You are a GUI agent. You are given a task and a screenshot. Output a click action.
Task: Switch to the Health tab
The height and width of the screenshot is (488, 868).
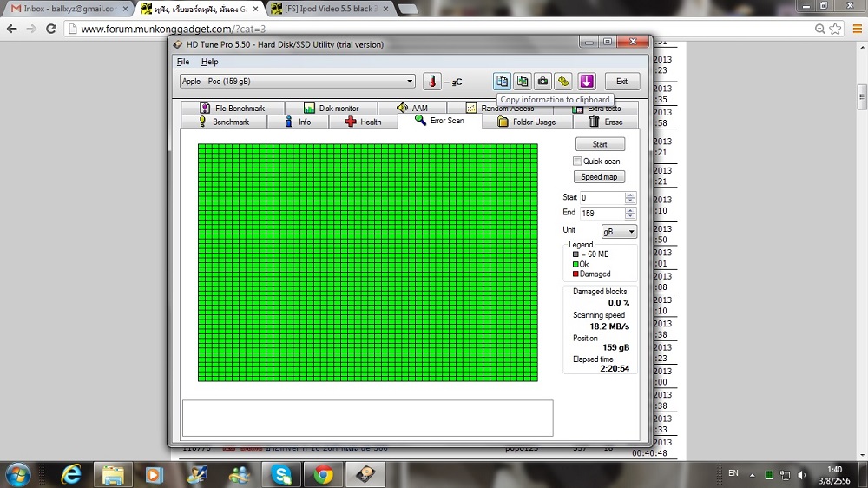coord(363,122)
